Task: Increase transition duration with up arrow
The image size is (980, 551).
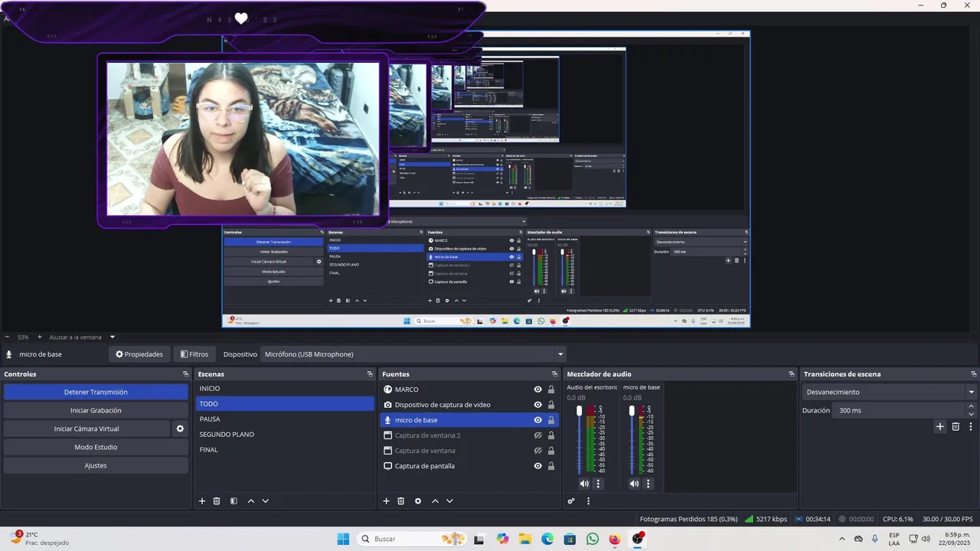Action: [x=972, y=406]
